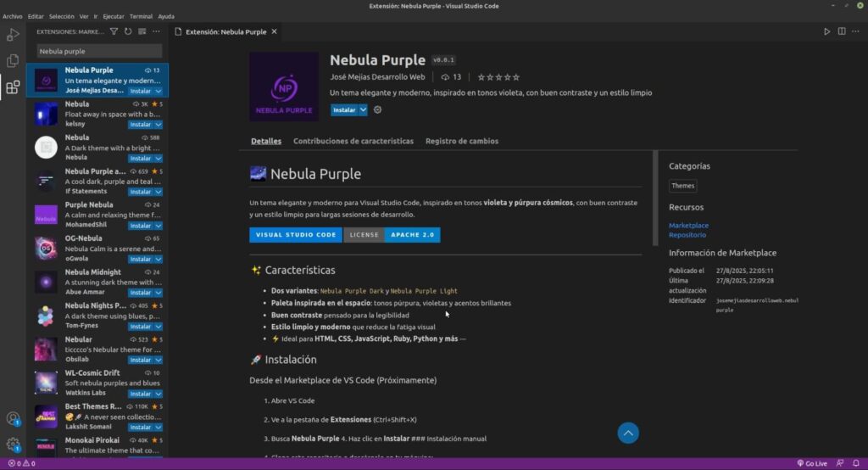Image resolution: width=868 pixels, height=470 pixels.
Task: Expand install dropdown for Nebula Midnight
Action: pos(159,293)
